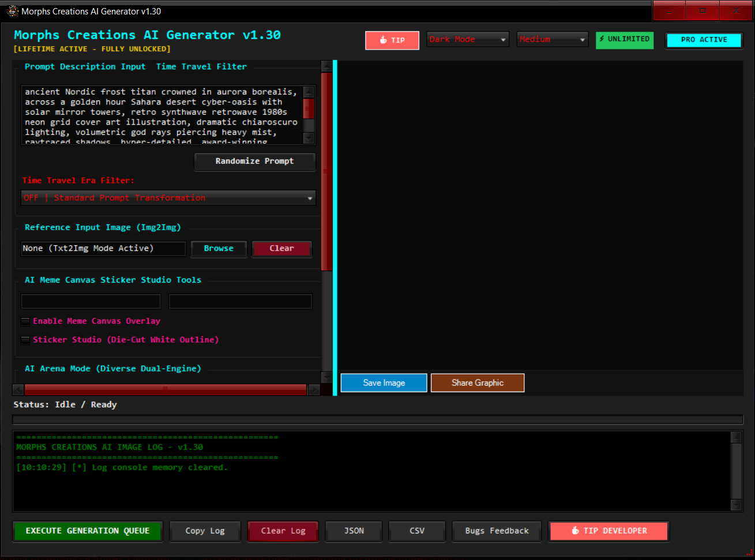755x560 pixels.
Task: Click the log console scroll up arrow
Action: [x=736, y=437]
